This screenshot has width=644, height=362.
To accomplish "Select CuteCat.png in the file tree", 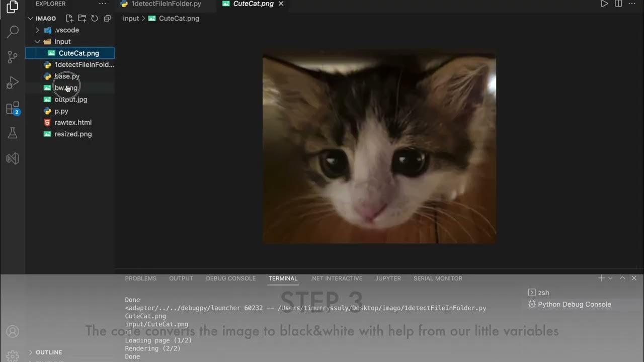I will (x=70, y=53).
